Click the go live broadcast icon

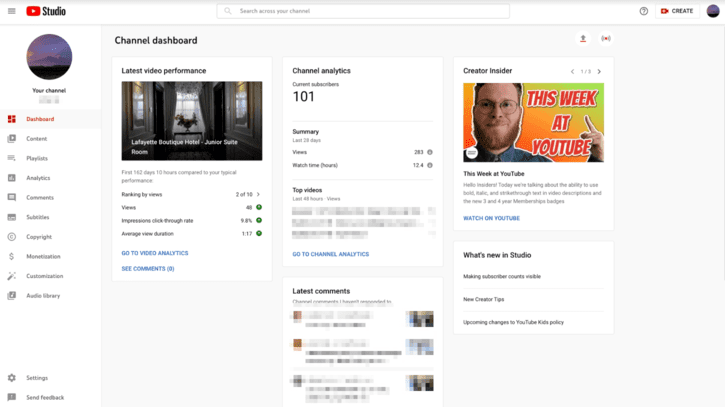coord(606,38)
